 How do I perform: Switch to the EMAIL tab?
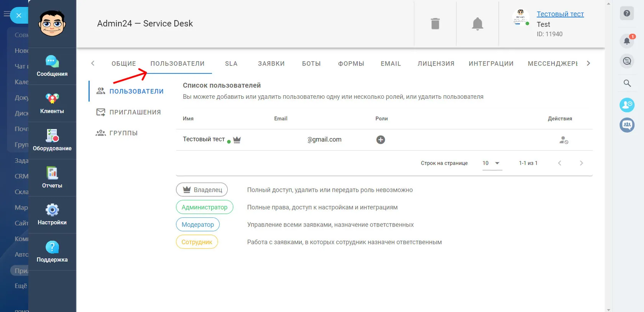point(391,64)
